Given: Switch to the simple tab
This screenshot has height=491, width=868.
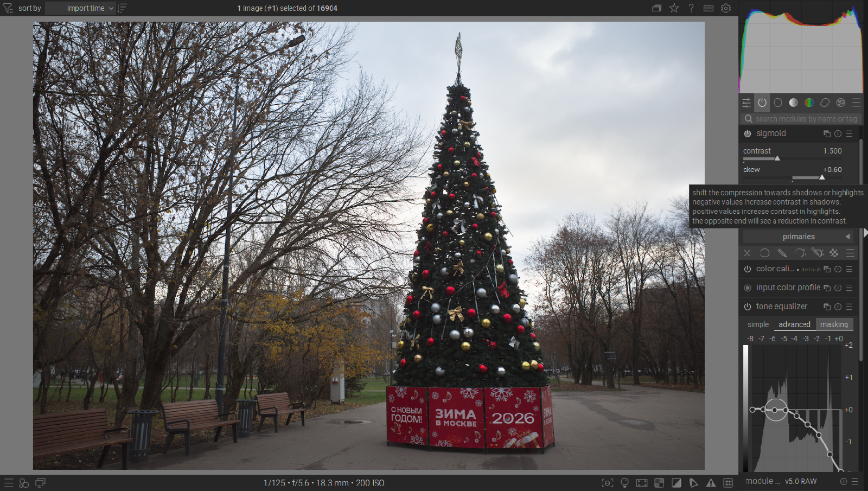Looking at the screenshot, I should (758, 324).
